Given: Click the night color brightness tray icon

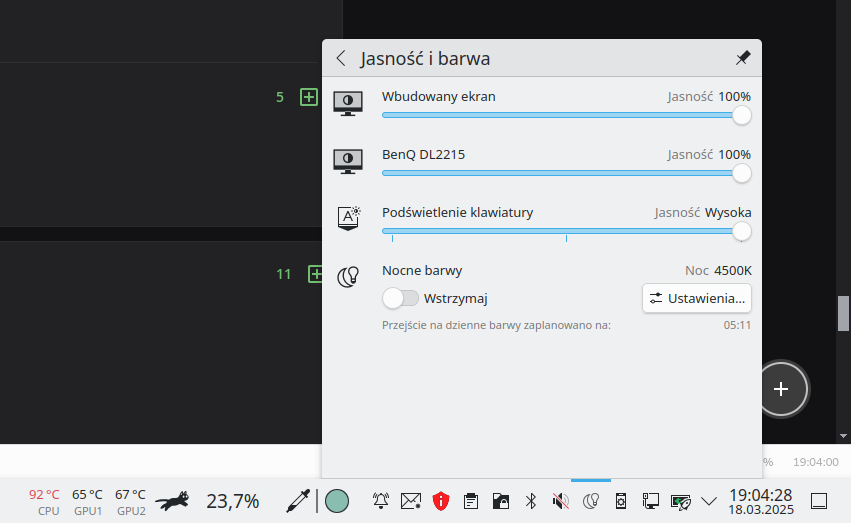Looking at the screenshot, I should click(590, 501).
